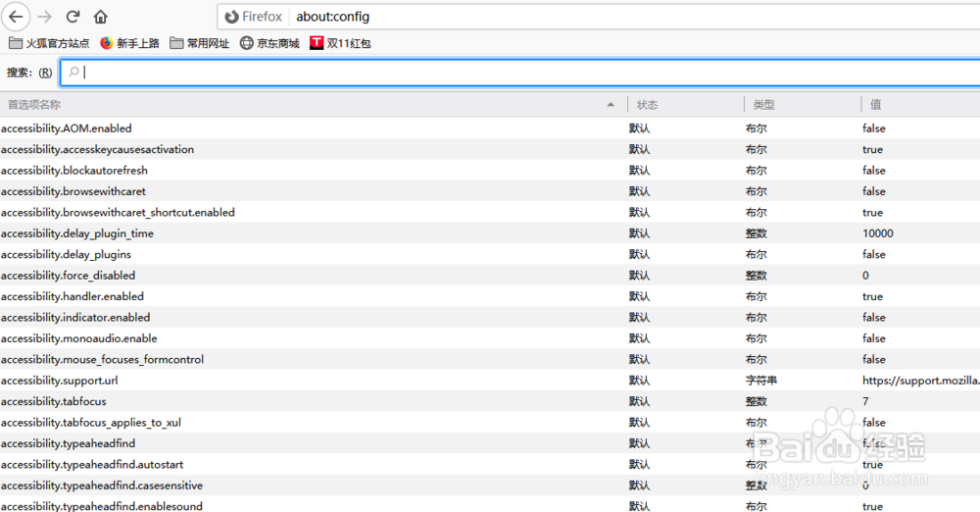The height and width of the screenshot is (512, 980).
Task: Open the 京东商城 bookmark
Action: tap(269, 43)
